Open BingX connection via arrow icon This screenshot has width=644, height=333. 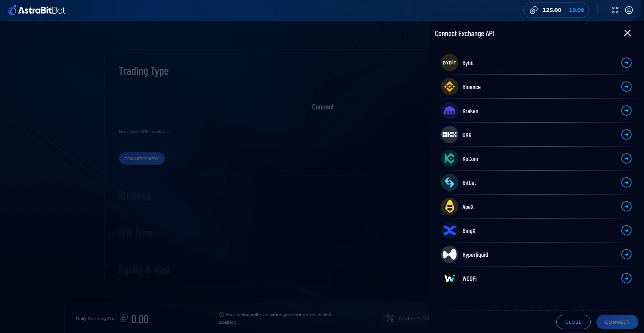[x=626, y=230]
